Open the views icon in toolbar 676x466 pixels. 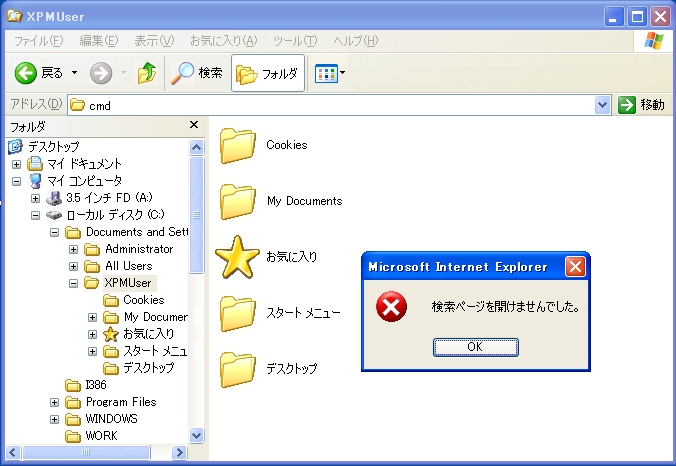[x=326, y=74]
